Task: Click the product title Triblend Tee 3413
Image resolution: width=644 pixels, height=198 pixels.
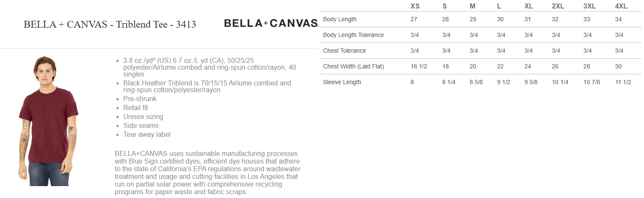Action: click(x=110, y=24)
